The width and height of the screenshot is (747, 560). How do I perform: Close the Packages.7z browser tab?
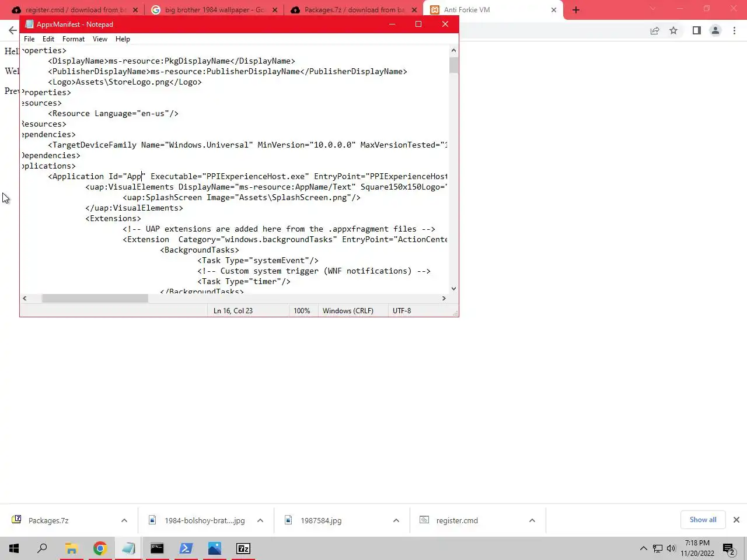pyautogui.click(x=414, y=10)
